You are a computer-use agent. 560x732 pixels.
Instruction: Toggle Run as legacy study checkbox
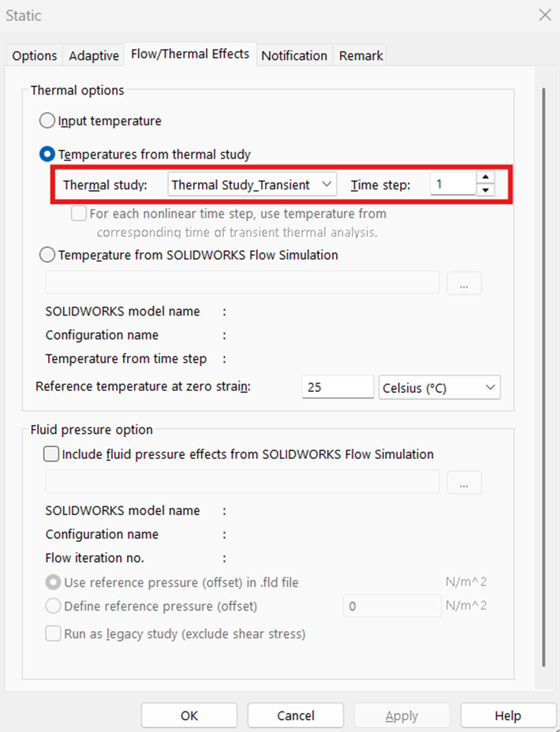(53, 633)
